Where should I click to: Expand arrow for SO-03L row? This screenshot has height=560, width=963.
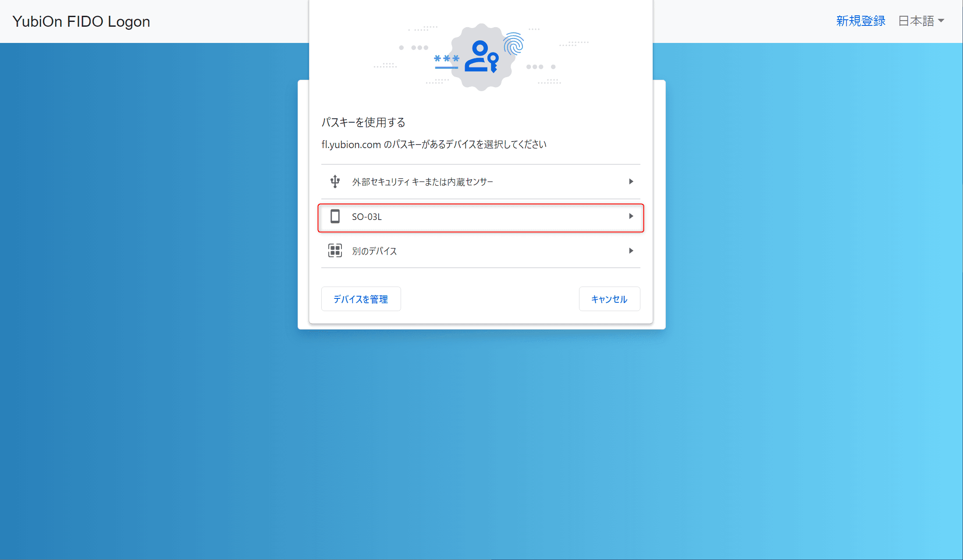[x=631, y=216]
